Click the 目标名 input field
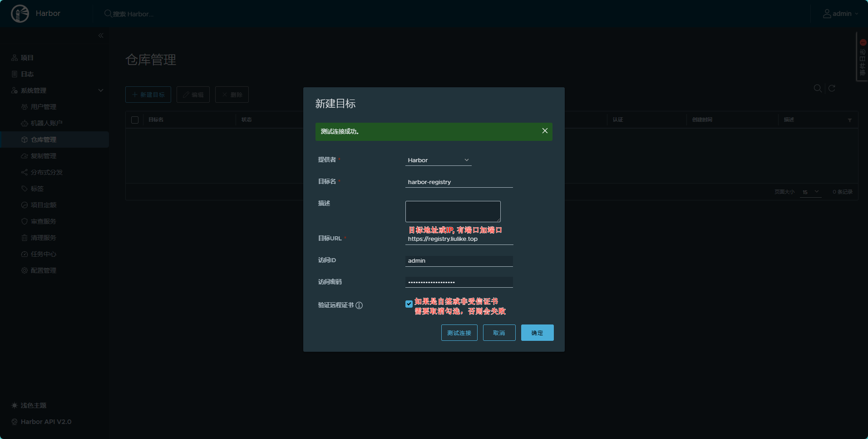Image resolution: width=868 pixels, height=439 pixels. [x=459, y=182]
